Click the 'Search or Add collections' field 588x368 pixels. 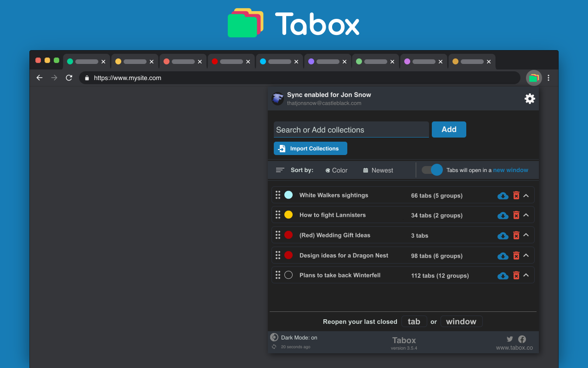point(351,130)
